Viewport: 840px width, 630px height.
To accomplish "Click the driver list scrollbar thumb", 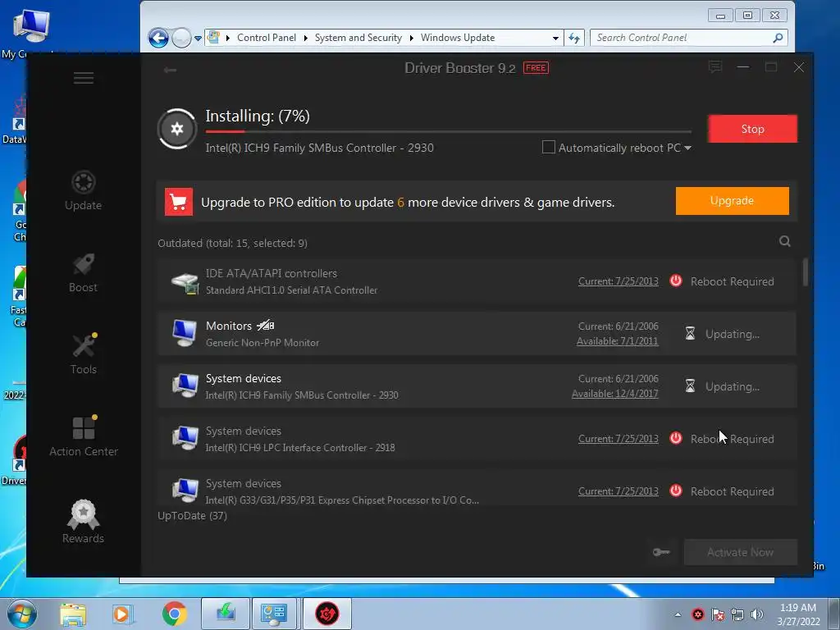I will [x=806, y=272].
